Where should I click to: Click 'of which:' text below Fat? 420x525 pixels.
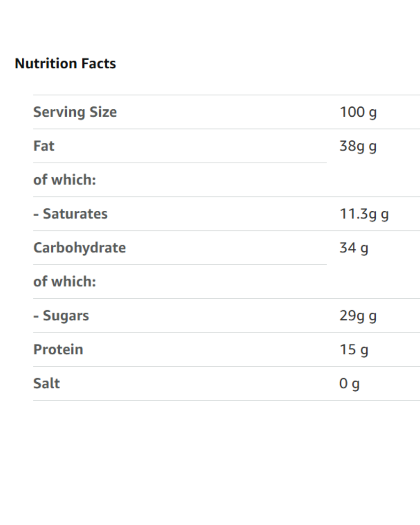pyautogui.click(x=65, y=180)
